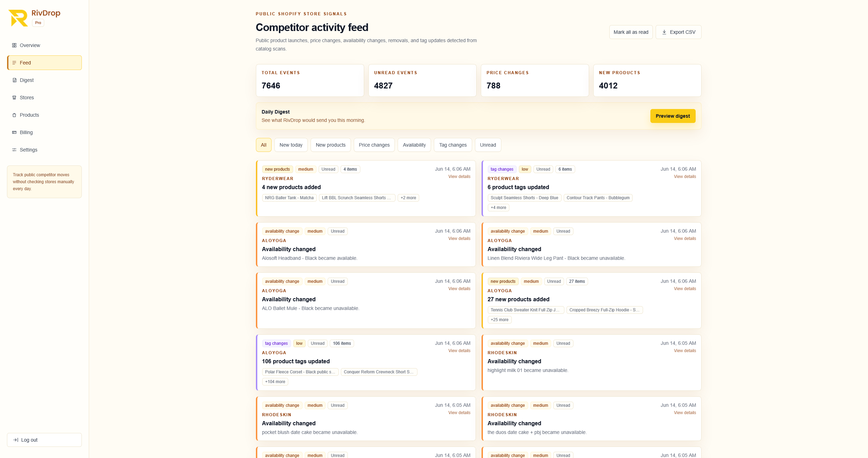Viewport: 868px width, 458px height.
Task: Click the Pro plan badge
Action: coord(38,23)
